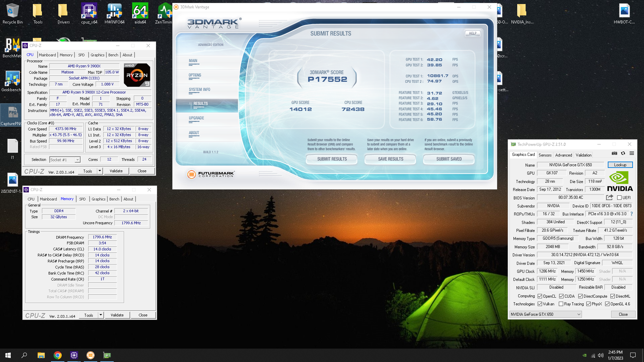644x362 pixels.
Task: Launch the cpuz_x64 desktop shortcut
Action: [x=89, y=13]
